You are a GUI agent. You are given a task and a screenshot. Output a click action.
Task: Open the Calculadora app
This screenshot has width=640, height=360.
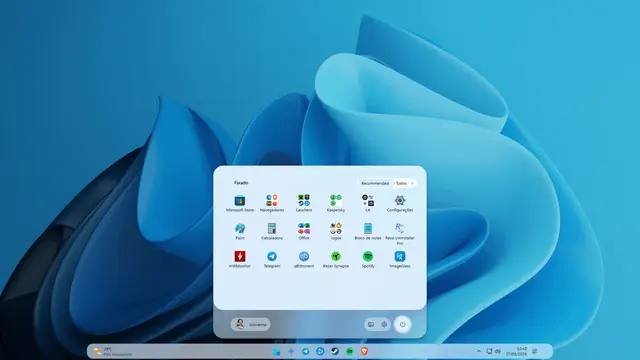pos(272,231)
